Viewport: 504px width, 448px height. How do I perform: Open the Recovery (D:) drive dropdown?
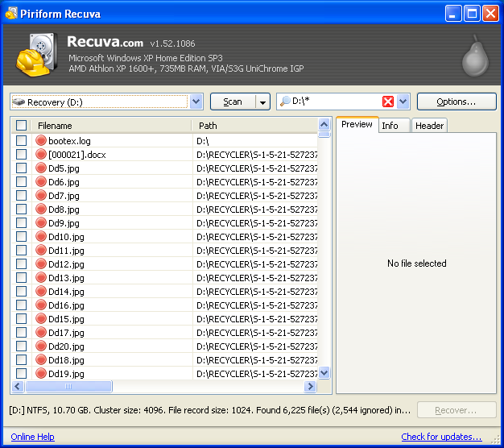coord(196,102)
